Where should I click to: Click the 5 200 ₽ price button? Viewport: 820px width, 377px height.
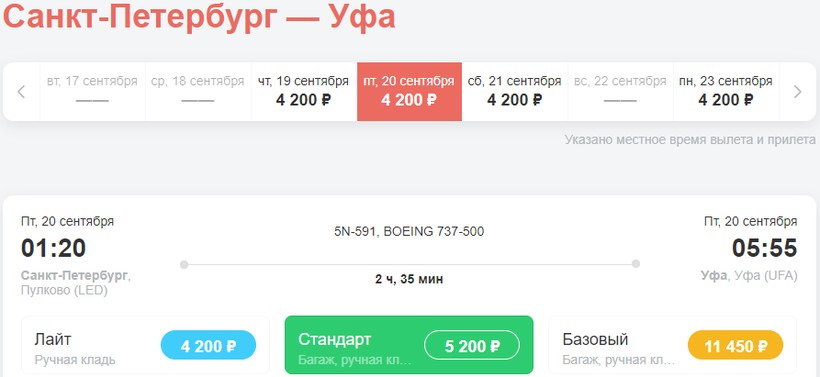[472, 346]
